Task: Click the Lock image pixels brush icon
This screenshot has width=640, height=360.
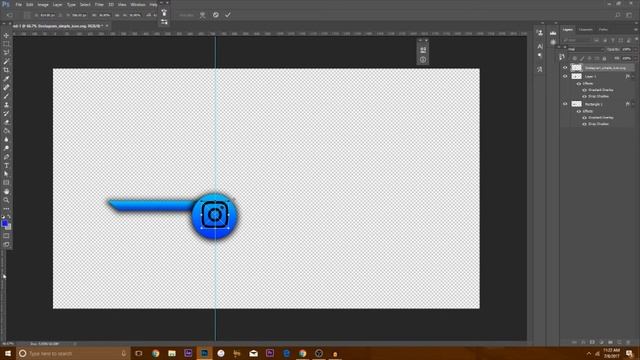Action: pos(582,58)
